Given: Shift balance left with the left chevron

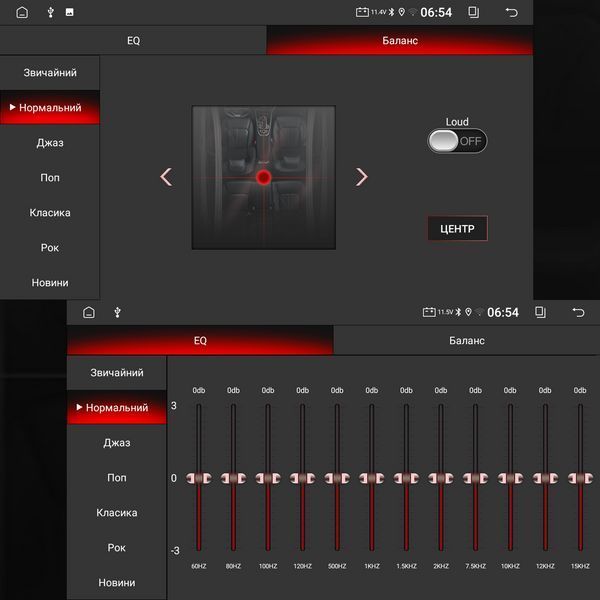Looking at the screenshot, I should [x=166, y=177].
